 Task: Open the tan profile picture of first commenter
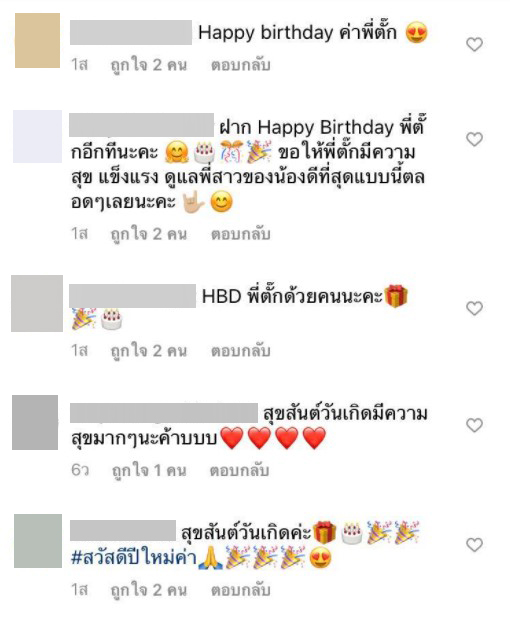(37, 41)
